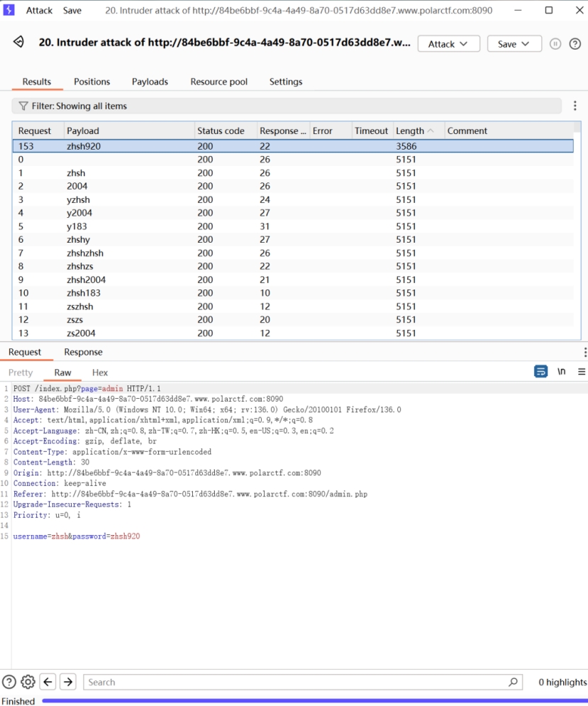Go to previous search match arrow
588x706 pixels.
coord(48,682)
